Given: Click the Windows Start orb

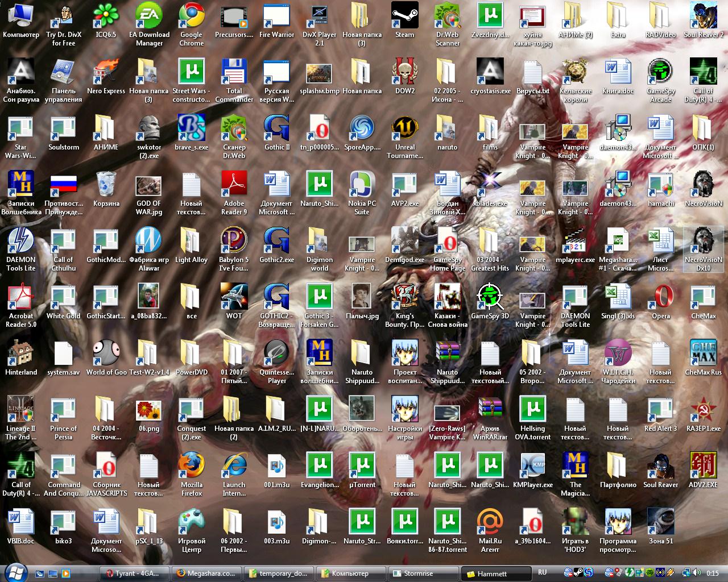Looking at the screenshot, I should tap(15, 572).
